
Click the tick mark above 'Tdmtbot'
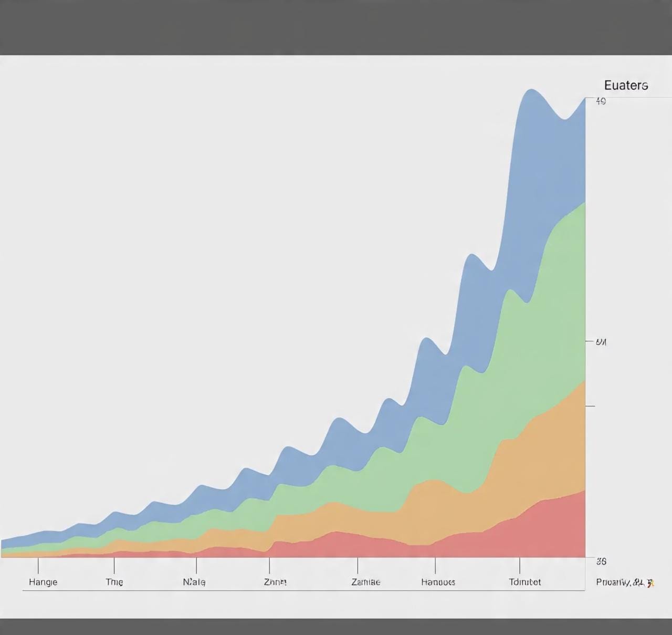point(520,566)
